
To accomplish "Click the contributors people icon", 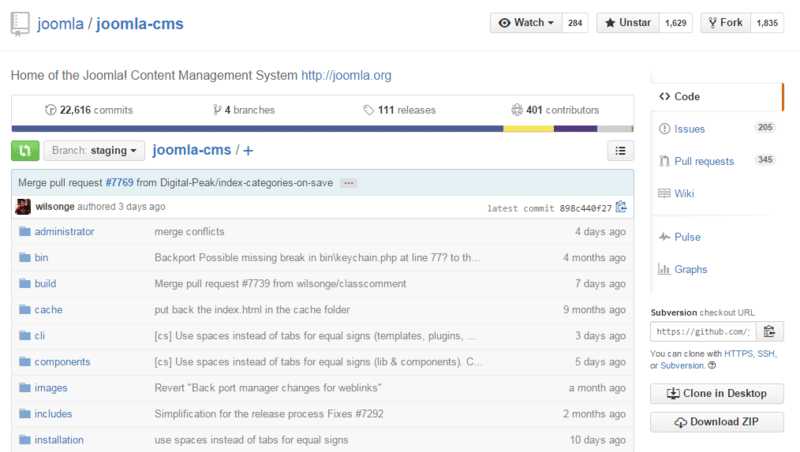I will pos(517,110).
